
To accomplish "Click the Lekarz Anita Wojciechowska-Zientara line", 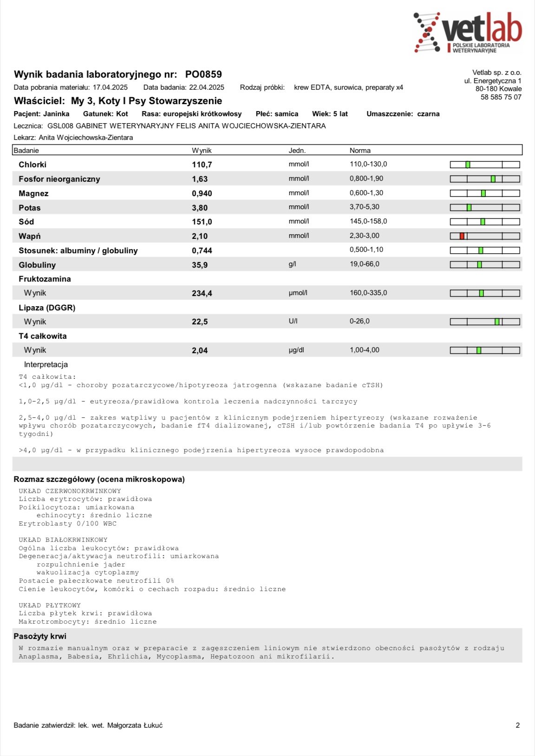I will (73, 138).
